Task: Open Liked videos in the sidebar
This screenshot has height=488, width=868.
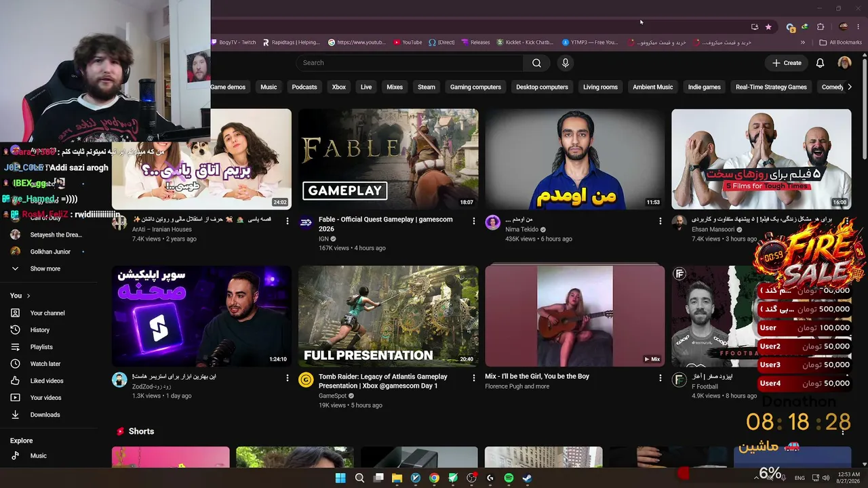Action: pos(47,381)
